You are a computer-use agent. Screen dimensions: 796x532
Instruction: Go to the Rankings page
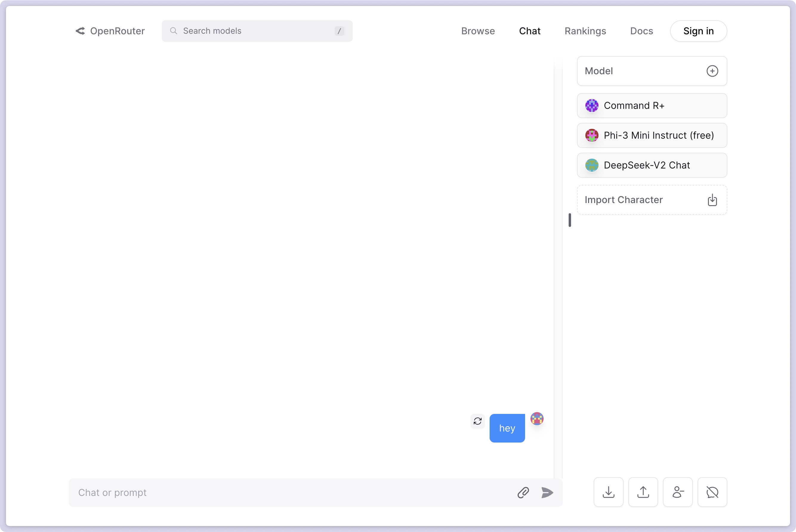point(585,31)
